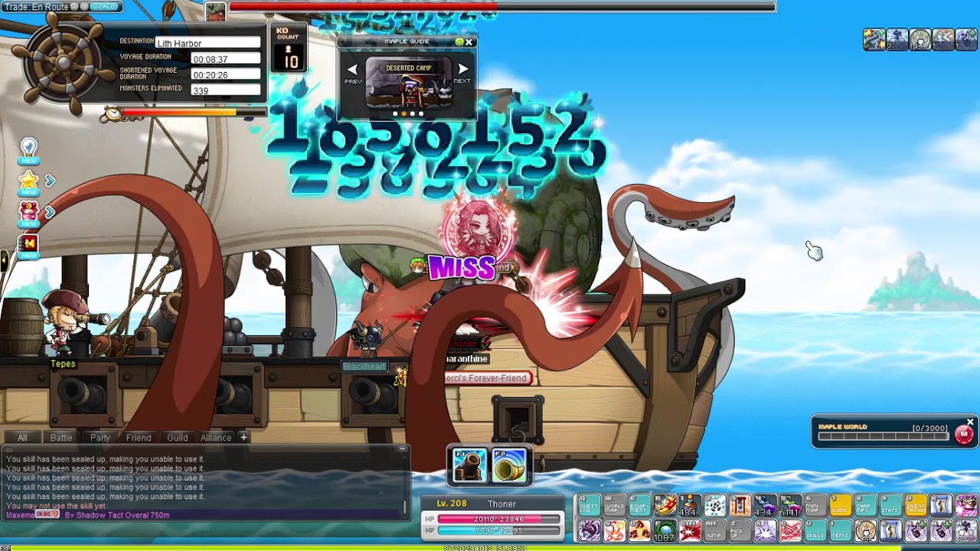
Task: Minimize the minimap with the minus button
Action: pyautogui.click(x=74, y=7)
